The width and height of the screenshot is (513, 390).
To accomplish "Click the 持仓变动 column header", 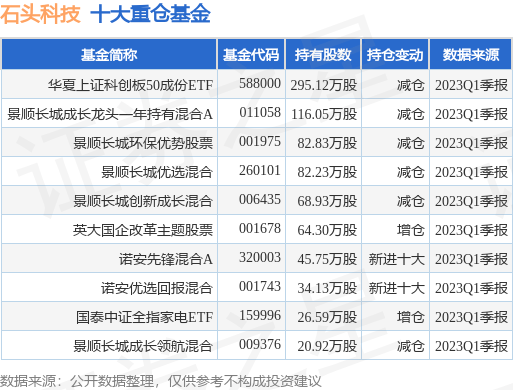I will pos(395,55).
